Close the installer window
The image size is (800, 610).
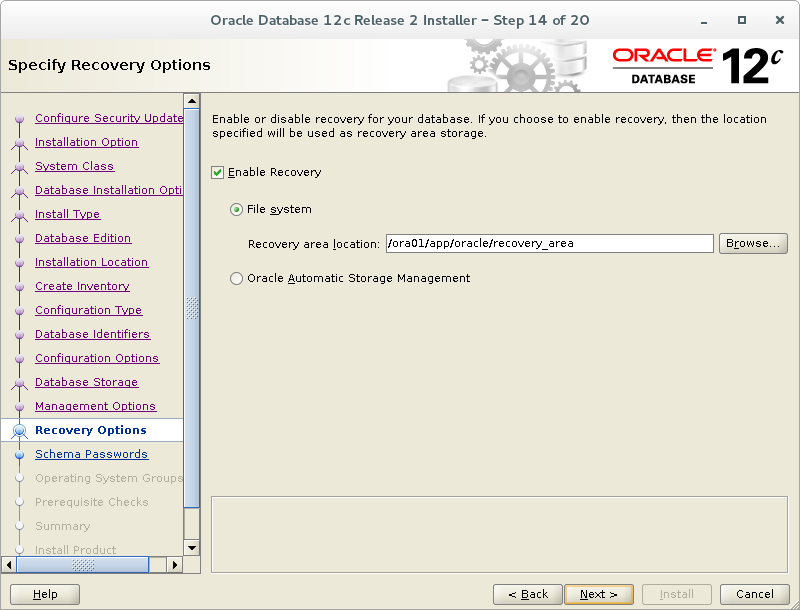(780, 20)
